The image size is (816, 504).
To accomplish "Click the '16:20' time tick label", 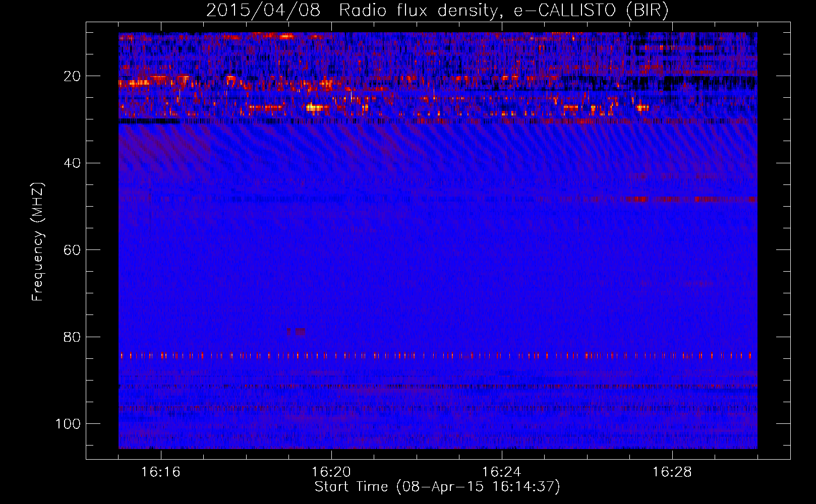I will point(331,472).
